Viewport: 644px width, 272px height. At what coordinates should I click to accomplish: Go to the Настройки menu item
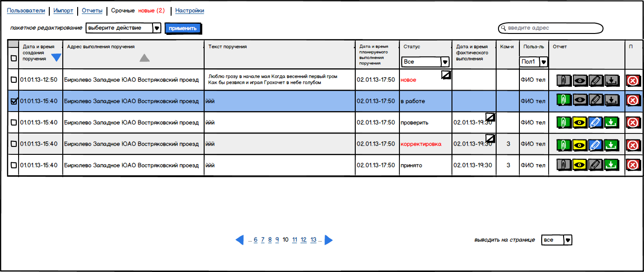[x=189, y=11]
